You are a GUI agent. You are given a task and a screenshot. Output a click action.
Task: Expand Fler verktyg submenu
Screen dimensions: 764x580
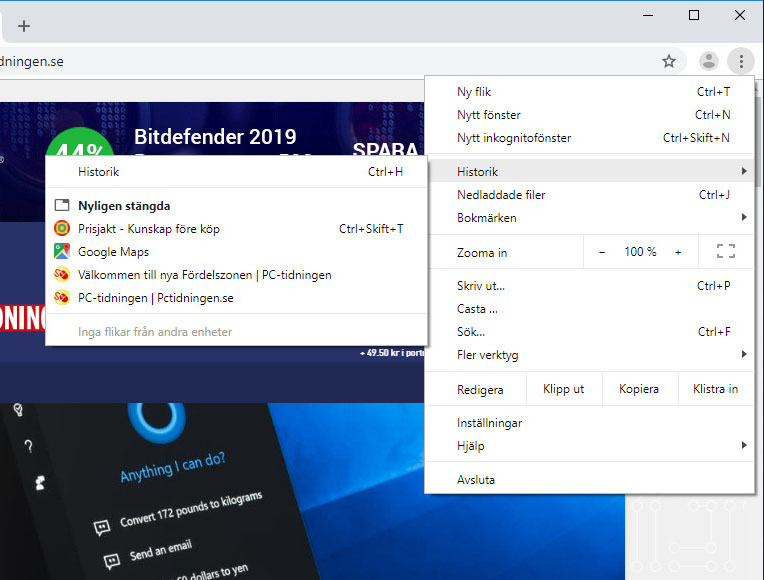pos(590,355)
